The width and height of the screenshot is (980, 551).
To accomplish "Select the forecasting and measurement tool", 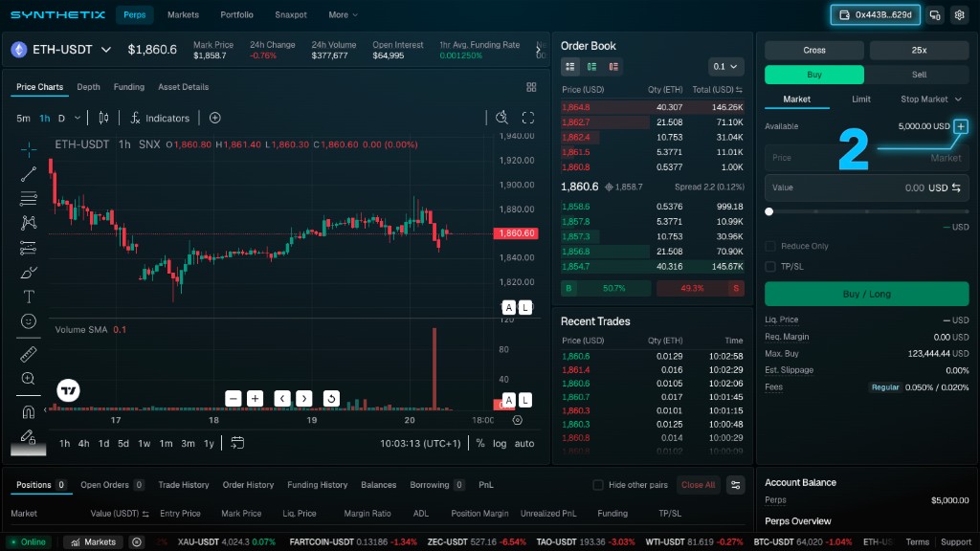I will pyautogui.click(x=28, y=248).
